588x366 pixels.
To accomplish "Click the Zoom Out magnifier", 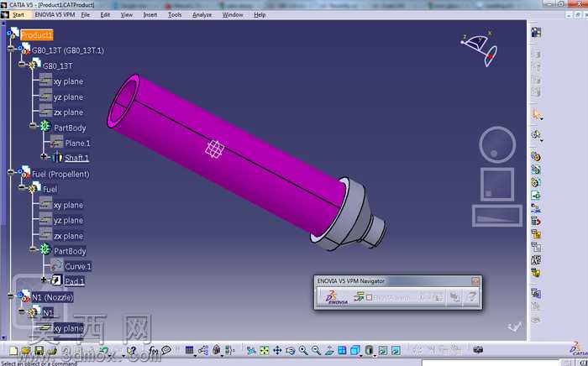I will [x=316, y=351].
